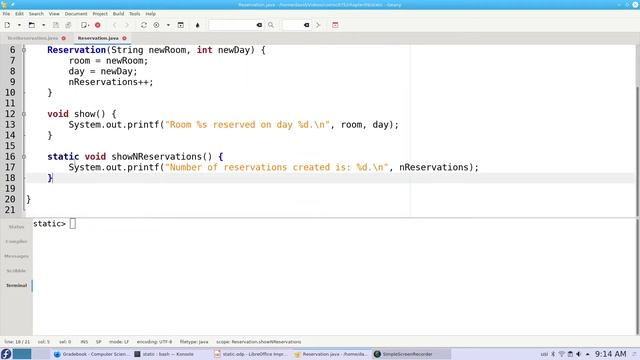Switch to the Scribble tab
The width and height of the screenshot is (640, 360).
point(16,271)
